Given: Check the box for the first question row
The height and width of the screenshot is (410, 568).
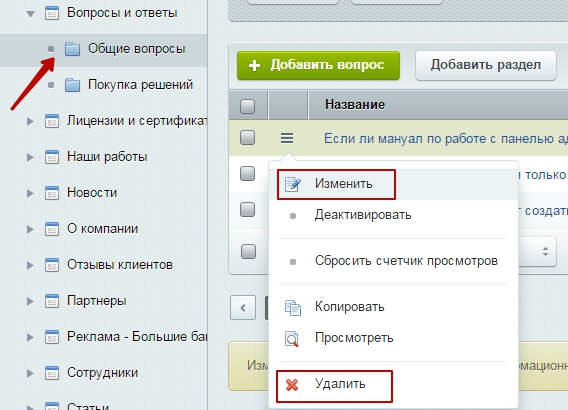Looking at the screenshot, I should pos(247,138).
